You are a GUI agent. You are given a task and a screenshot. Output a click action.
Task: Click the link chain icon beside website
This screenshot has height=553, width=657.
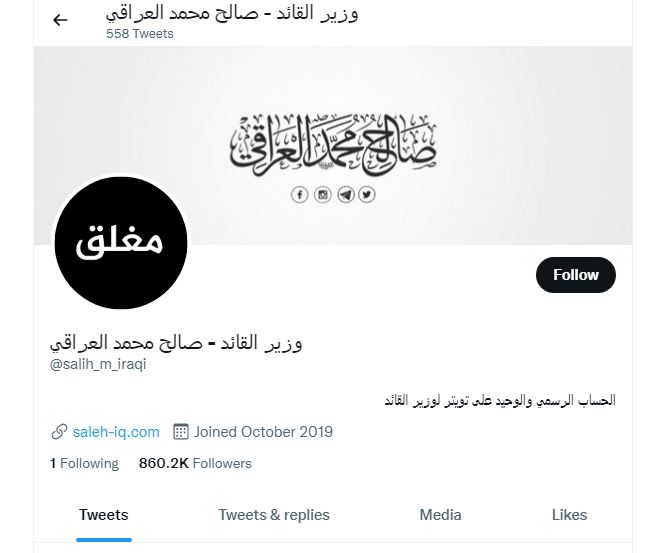pyautogui.click(x=59, y=432)
